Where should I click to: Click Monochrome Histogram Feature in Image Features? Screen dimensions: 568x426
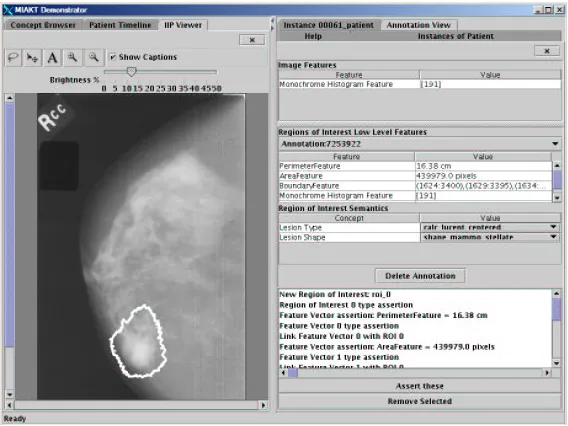349,84
